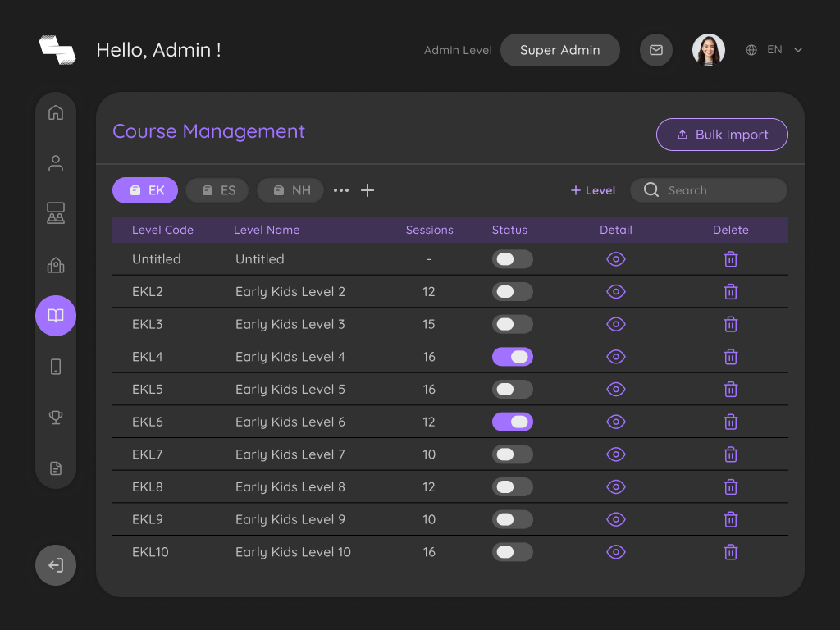Click the globe language icon
Viewport: 840px width, 630px height.
click(x=751, y=50)
